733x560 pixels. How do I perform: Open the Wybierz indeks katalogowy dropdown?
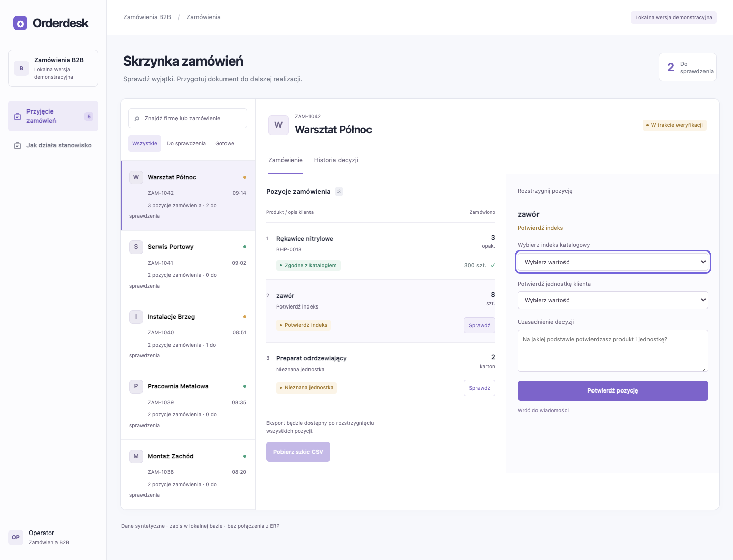click(613, 262)
